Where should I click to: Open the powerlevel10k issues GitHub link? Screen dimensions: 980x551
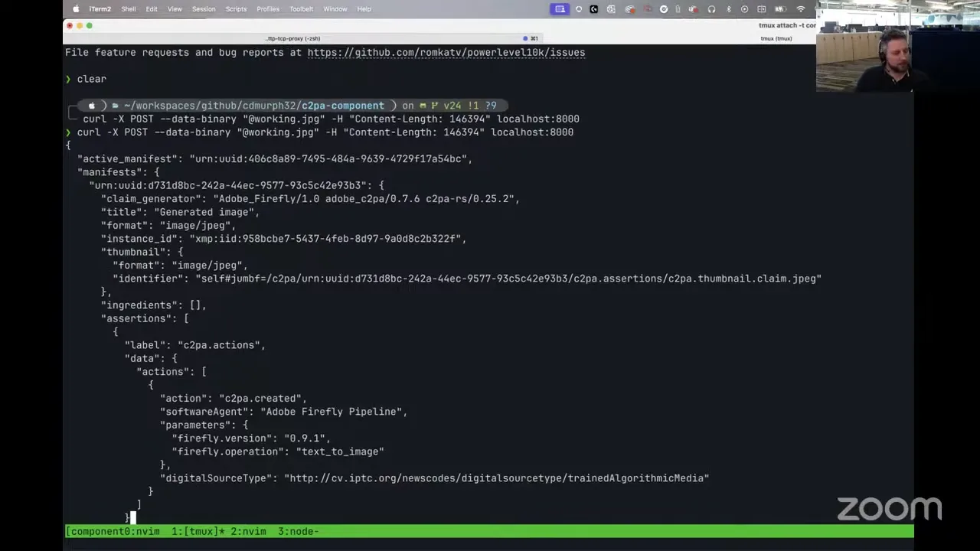[x=446, y=53]
